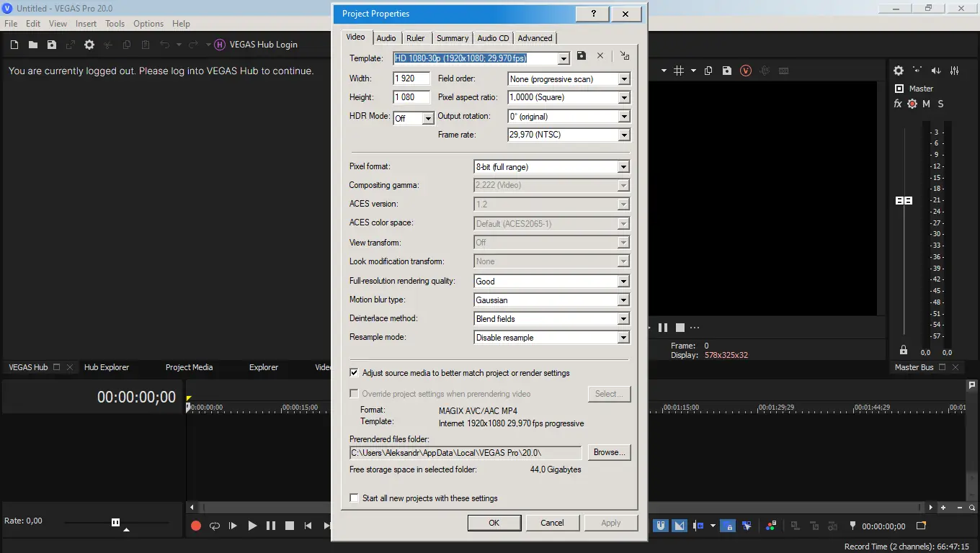This screenshot has width=980, height=553.
Task: Click the playback Rate slider handle
Action: pyautogui.click(x=115, y=522)
